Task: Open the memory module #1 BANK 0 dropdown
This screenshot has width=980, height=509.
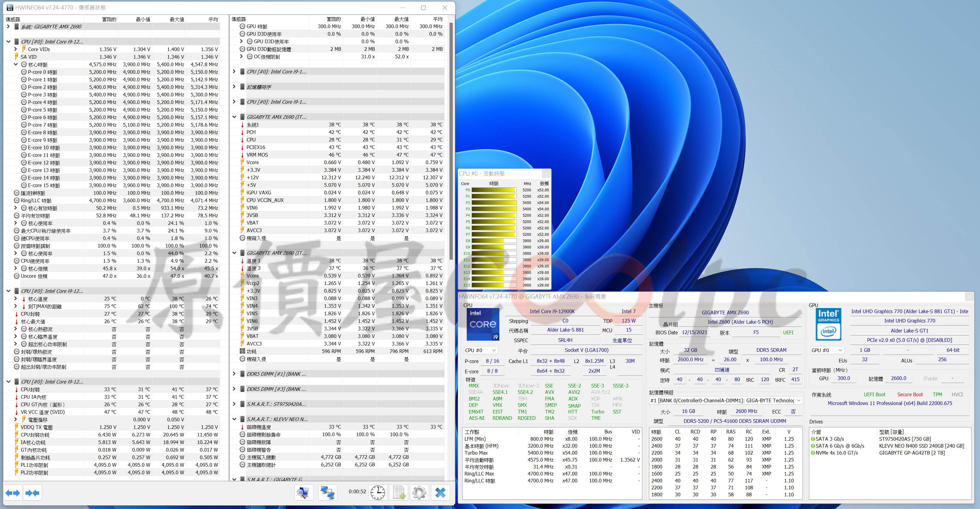Action: click(726, 400)
